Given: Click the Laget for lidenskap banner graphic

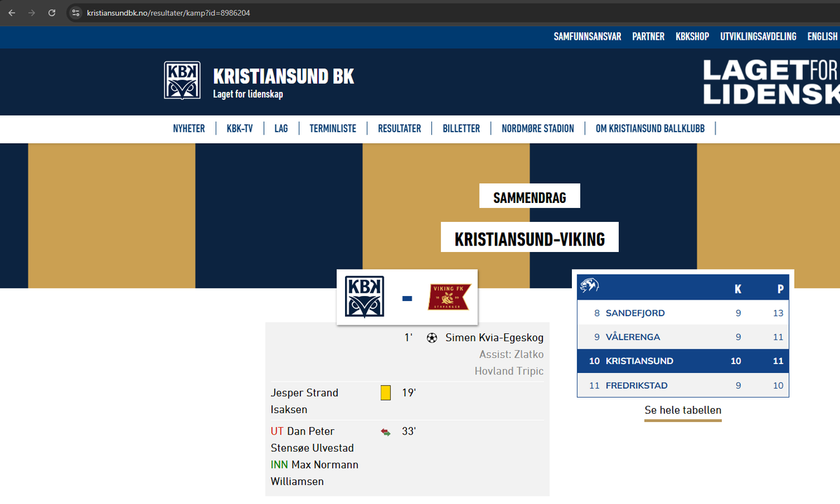Looking at the screenshot, I should 771,81.
